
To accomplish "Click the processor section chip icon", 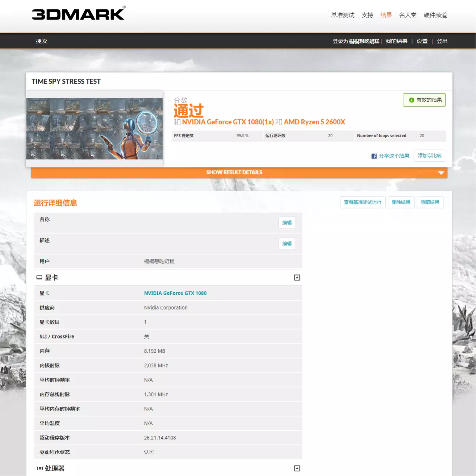I will click(x=40, y=468).
